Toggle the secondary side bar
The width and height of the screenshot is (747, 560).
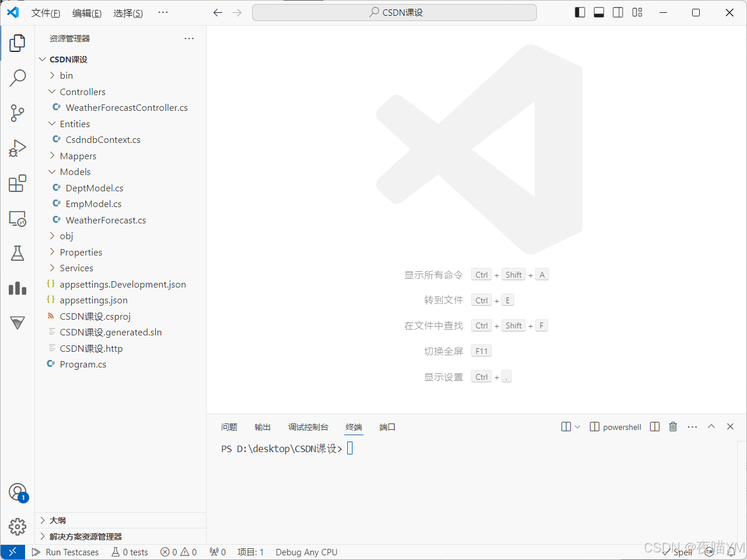[x=618, y=12]
